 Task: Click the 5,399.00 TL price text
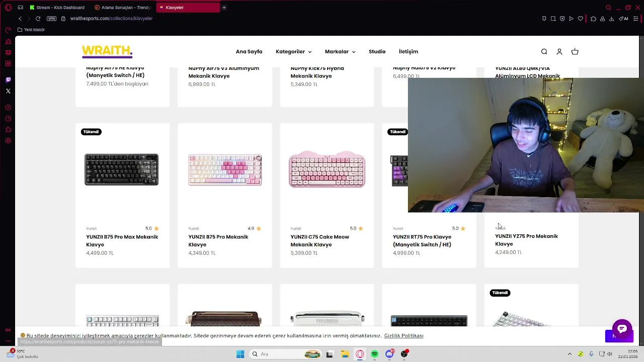pyautogui.click(x=304, y=253)
